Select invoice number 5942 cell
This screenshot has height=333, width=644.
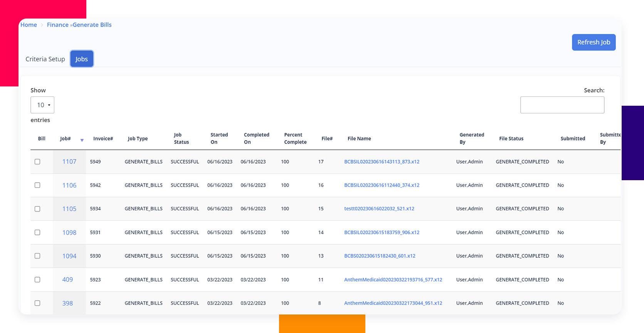[95, 185]
